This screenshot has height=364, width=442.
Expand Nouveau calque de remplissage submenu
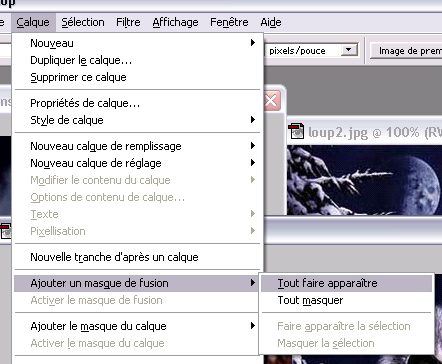137,146
